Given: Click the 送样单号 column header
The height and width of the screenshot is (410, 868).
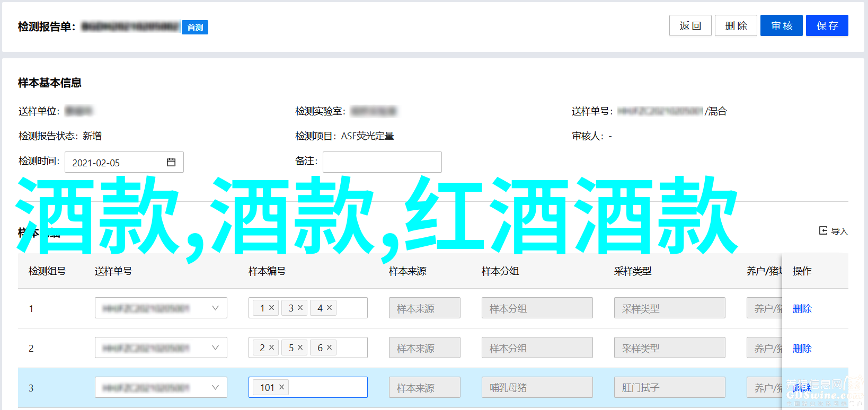Looking at the screenshot, I should pyautogui.click(x=113, y=271).
